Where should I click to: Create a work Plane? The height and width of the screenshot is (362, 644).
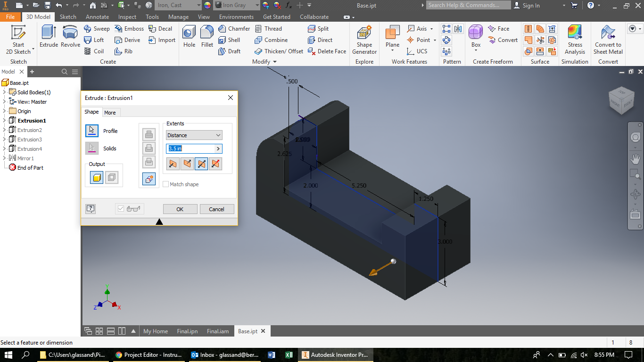(x=392, y=38)
